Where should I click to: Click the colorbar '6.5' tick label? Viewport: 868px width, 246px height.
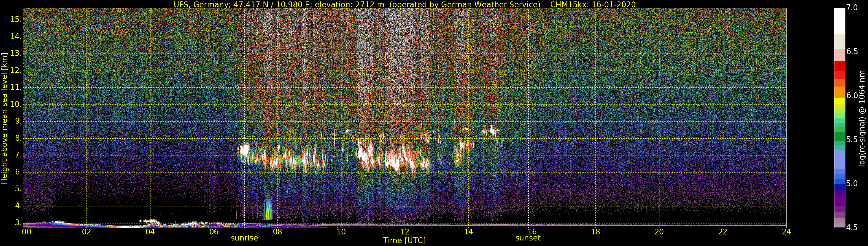pyautogui.click(x=852, y=52)
